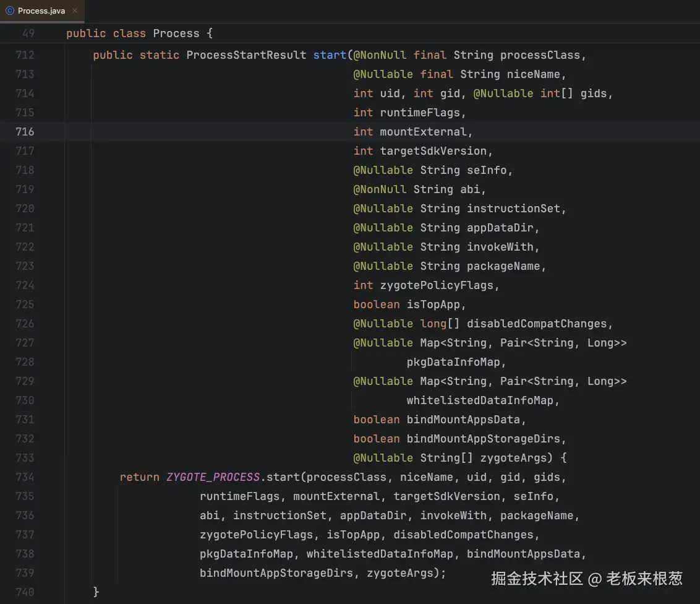Click the @Nullable annotation on line 733

[x=383, y=459]
